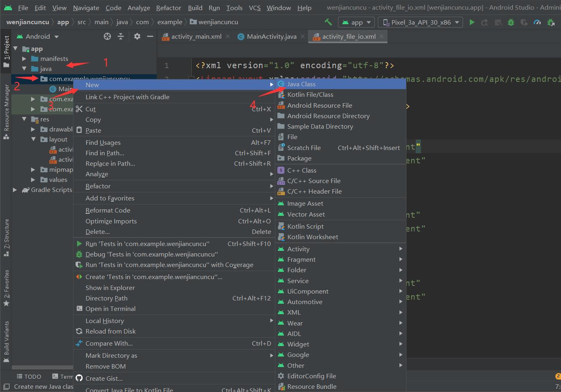Select Android Resource File
This screenshot has width=561, height=392.
tap(341, 105)
